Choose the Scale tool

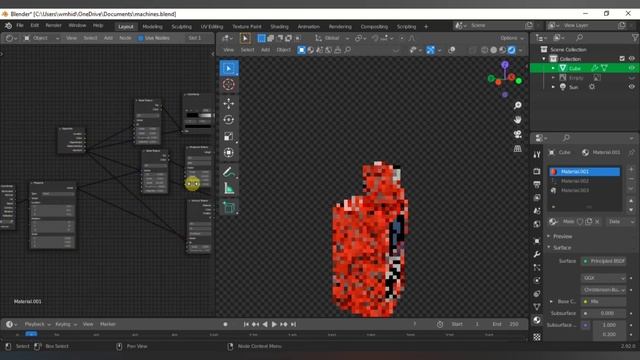point(229,136)
